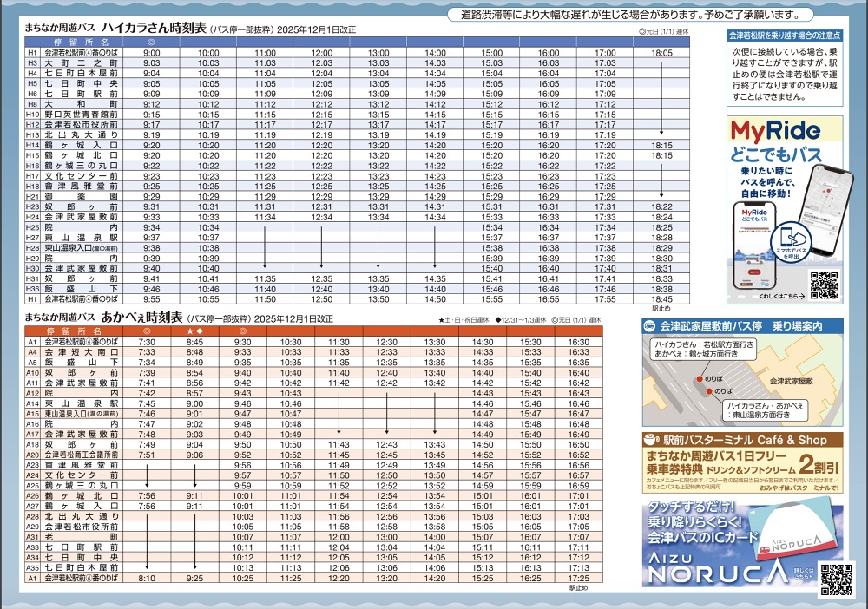868x609 pixels.
Task: Click the 18:05 departure cell
Action: point(661,53)
